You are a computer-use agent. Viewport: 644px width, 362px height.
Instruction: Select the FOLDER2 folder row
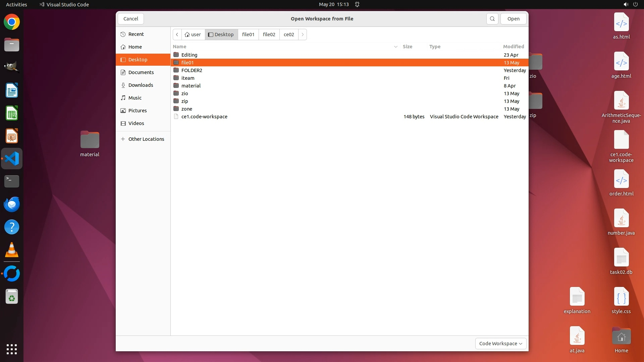(192, 70)
